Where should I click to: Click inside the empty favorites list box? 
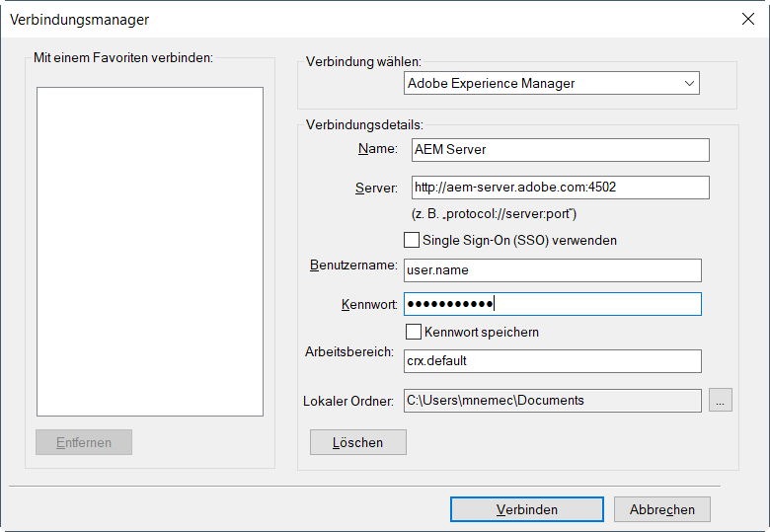(150, 252)
